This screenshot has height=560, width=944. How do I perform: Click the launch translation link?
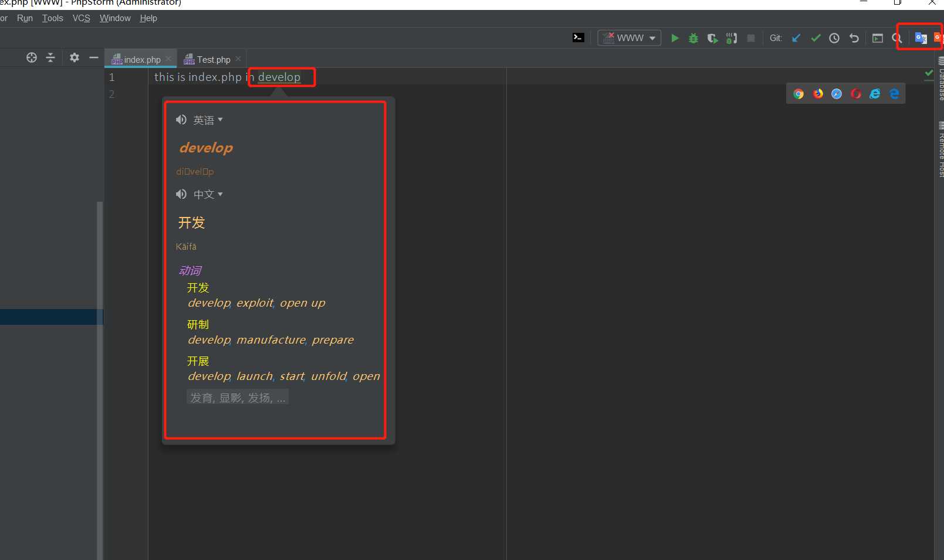(x=255, y=376)
